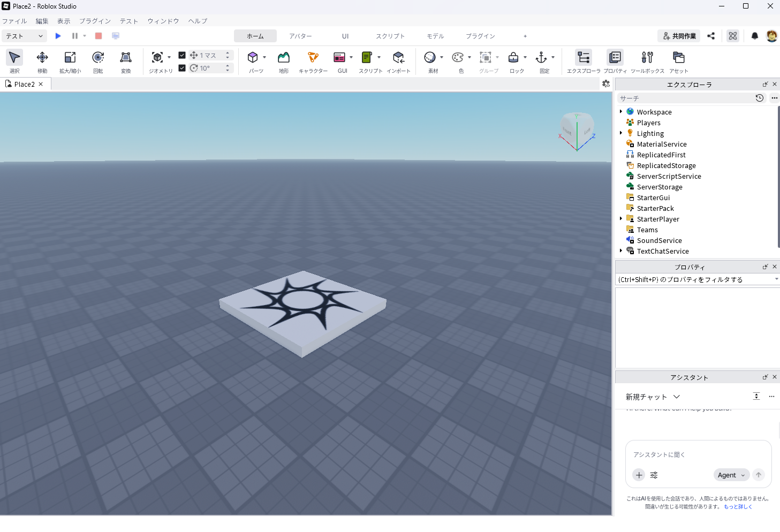Open the ツールボックス panel
This screenshot has width=780, height=532.
click(647, 61)
